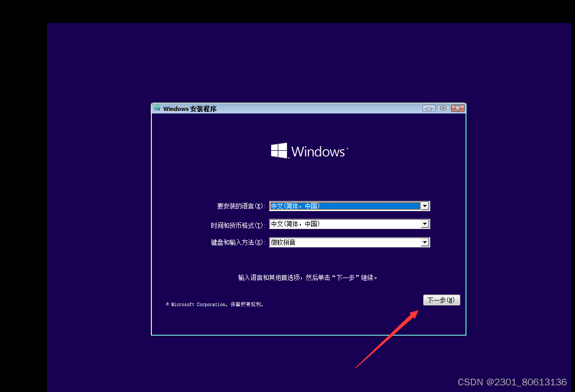Click the Windows 安装程序 title text
The width and height of the screenshot is (575, 392).
coord(190,109)
